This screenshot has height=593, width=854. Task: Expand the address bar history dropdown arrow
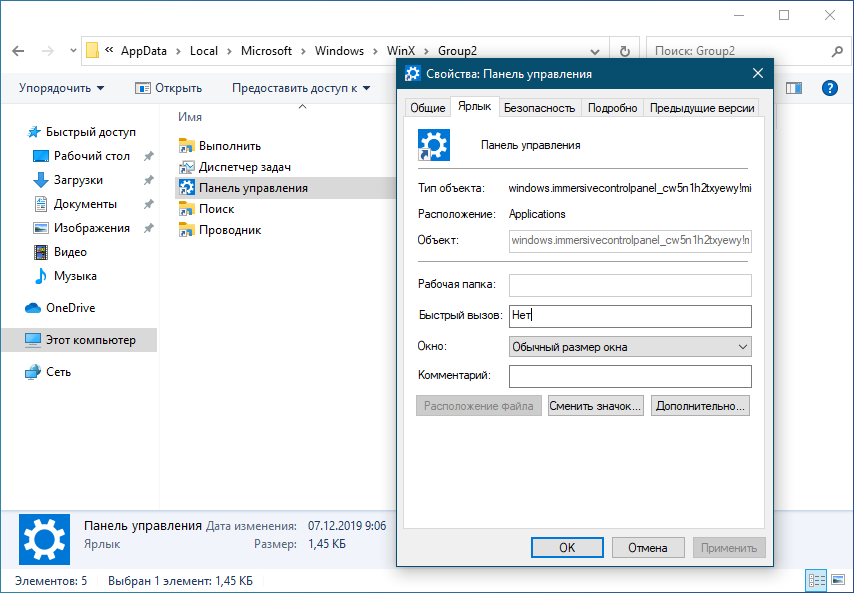point(595,51)
